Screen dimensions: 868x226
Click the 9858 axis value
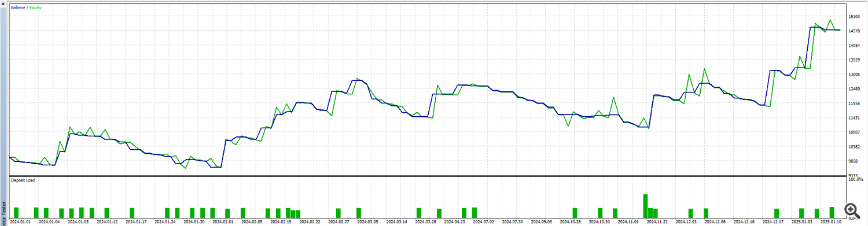853,161
